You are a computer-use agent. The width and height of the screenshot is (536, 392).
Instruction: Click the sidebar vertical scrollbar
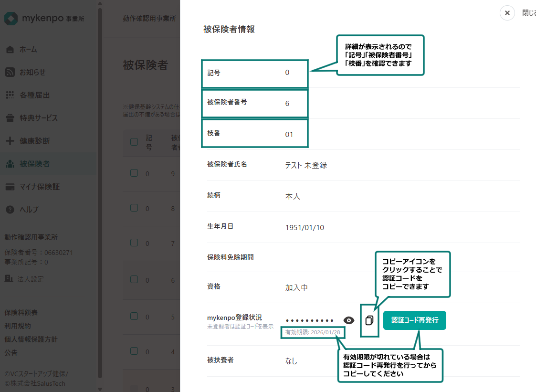(x=100, y=191)
